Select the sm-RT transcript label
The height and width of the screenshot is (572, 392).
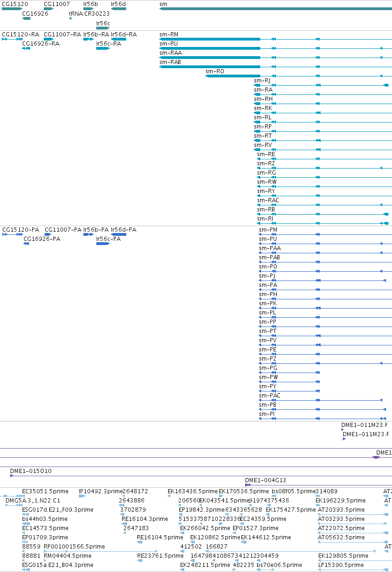coord(263,136)
